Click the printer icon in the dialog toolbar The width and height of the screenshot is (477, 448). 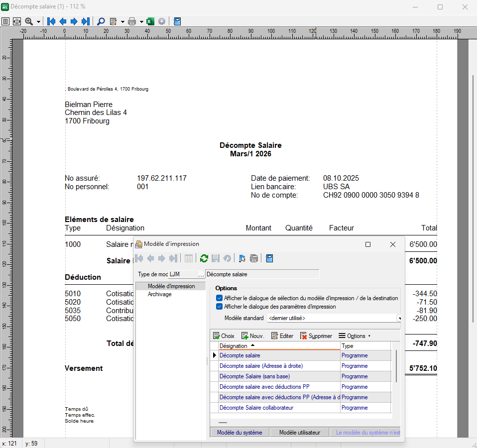click(254, 258)
